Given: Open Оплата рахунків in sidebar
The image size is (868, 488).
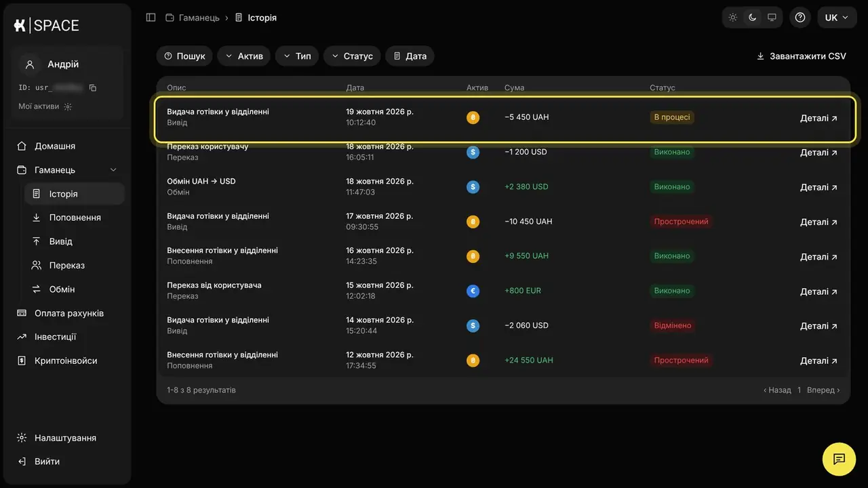Looking at the screenshot, I should click(x=69, y=313).
